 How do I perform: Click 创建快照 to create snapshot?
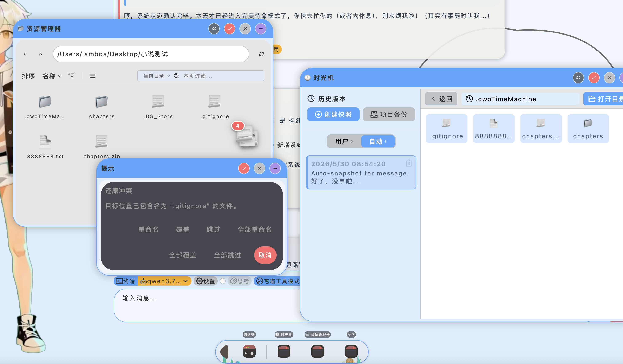click(x=333, y=115)
